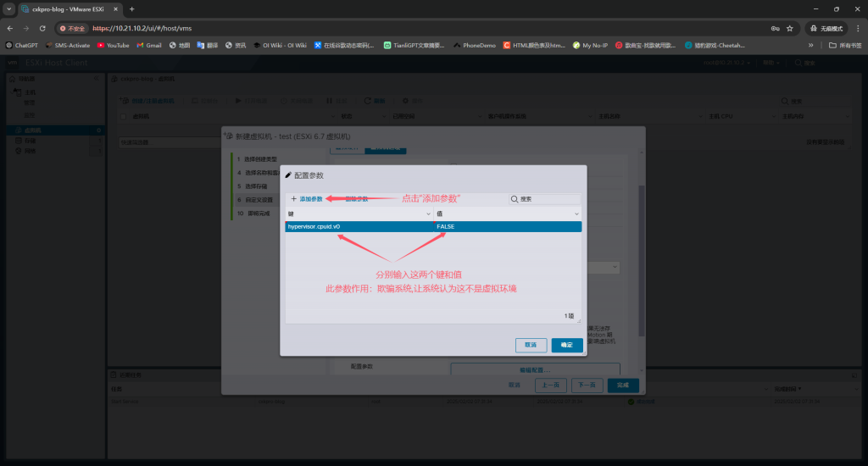
Task: Open the saved passwords key icon
Action: pyautogui.click(x=775, y=28)
